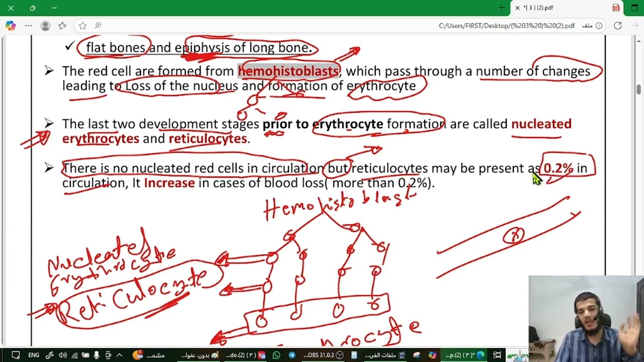Viewport: 644px width, 362px height.
Task: Click the address bar file path
Action: (x=507, y=26)
